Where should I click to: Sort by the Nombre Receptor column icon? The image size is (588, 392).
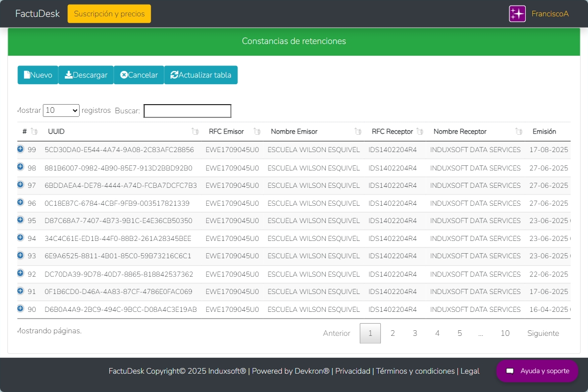(x=519, y=132)
